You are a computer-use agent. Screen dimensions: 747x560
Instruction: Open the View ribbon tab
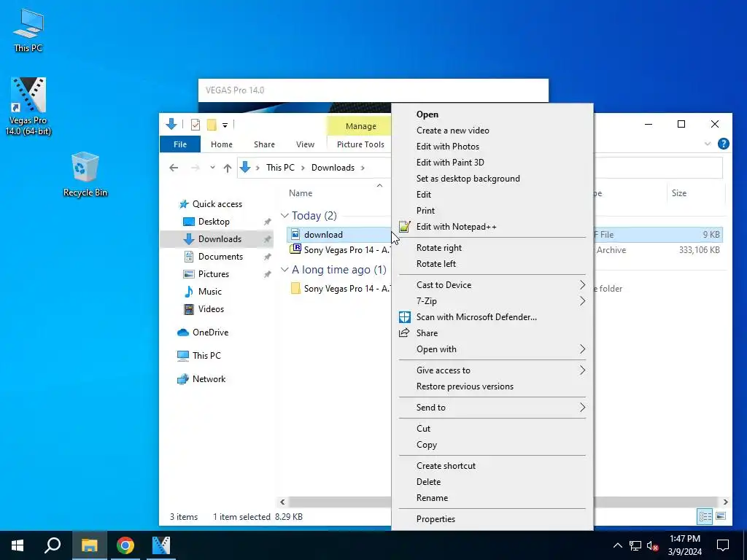(305, 144)
